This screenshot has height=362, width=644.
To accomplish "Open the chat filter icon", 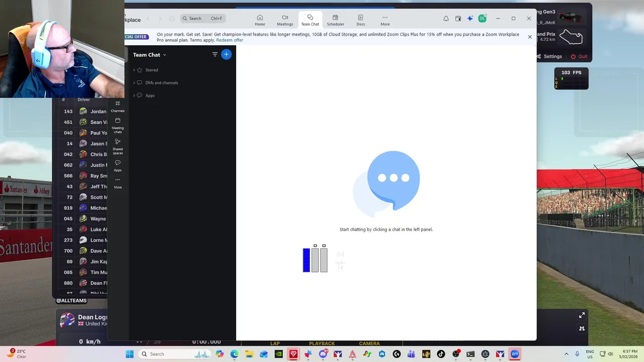I will 215,54.
